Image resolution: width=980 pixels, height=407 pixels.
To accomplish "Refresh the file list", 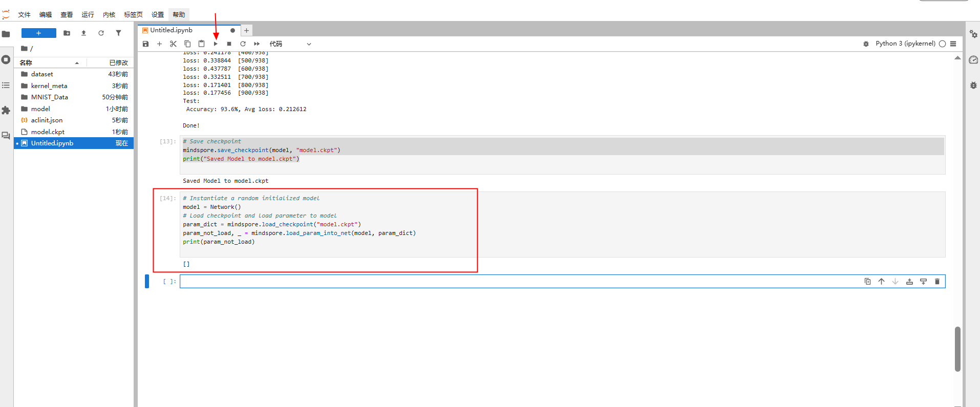I will (101, 33).
